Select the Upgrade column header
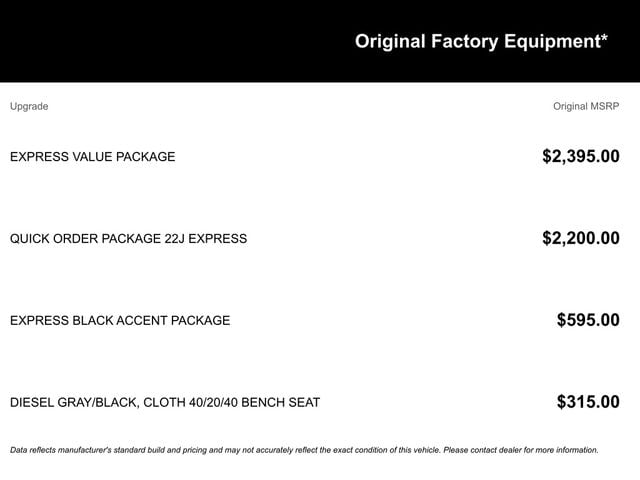The width and height of the screenshot is (640, 480). click(x=29, y=106)
